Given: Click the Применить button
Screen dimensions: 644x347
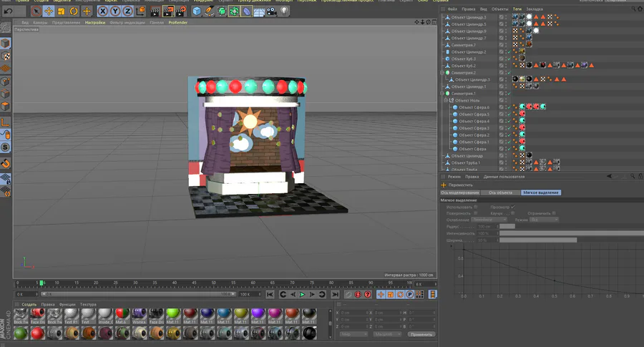Looking at the screenshot, I should pyautogui.click(x=421, y=334).
